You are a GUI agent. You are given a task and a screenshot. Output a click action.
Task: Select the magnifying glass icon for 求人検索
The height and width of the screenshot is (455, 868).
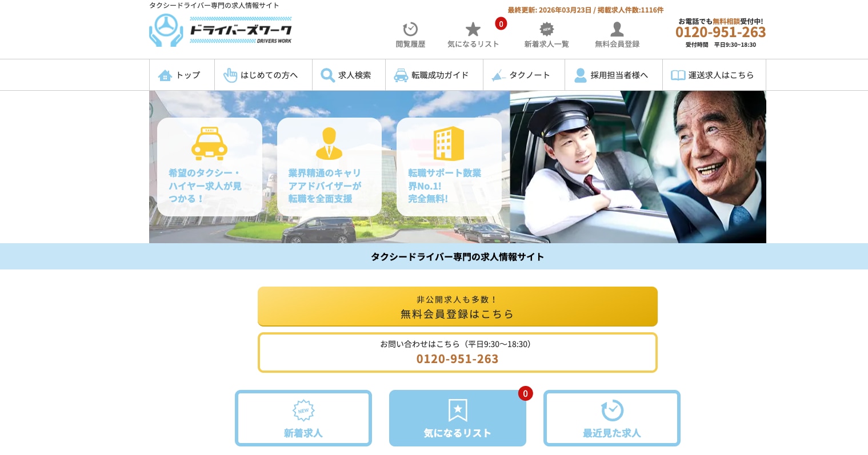(x=327, y=75)
